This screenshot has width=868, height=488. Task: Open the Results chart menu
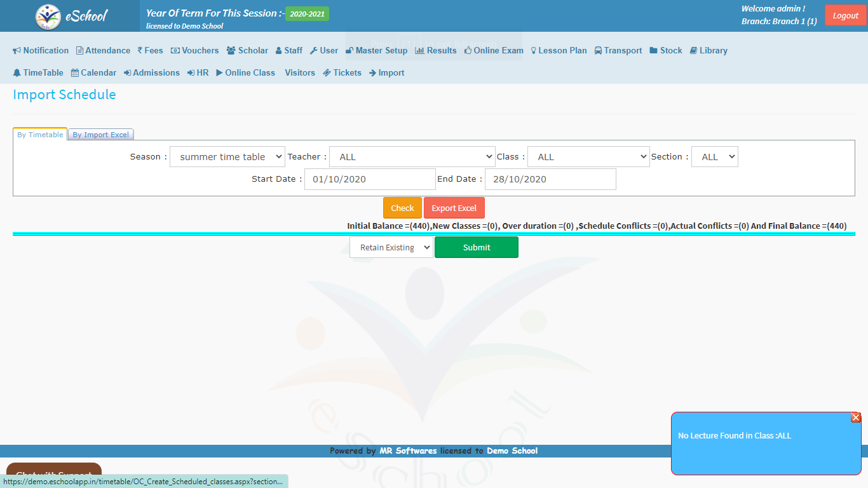(435, 51)
